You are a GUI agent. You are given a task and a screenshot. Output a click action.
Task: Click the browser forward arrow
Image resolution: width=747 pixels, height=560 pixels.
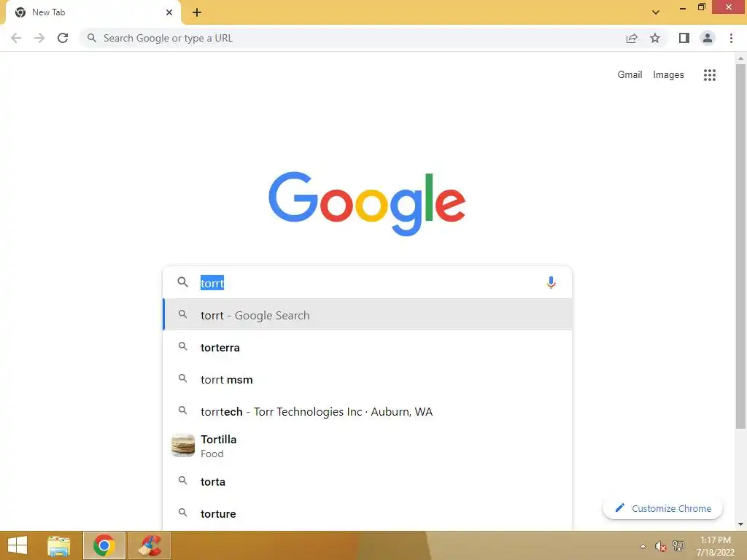pos(39,38)
